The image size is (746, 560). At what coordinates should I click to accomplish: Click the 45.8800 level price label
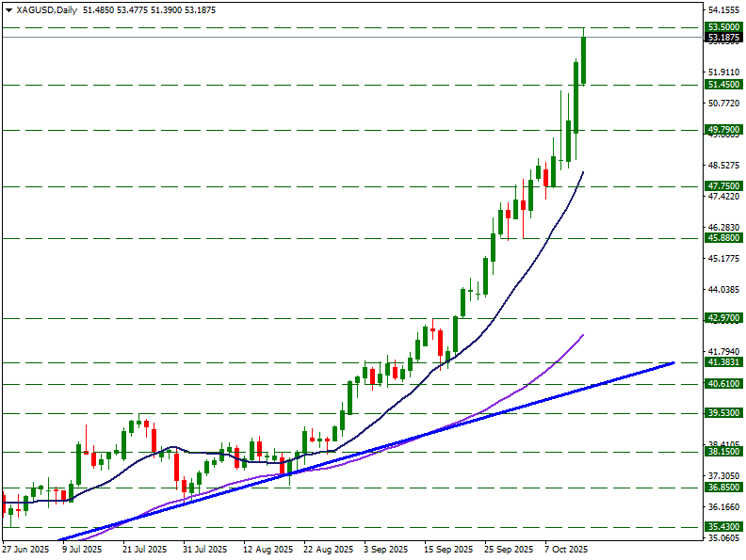click(x=722, y=238)
